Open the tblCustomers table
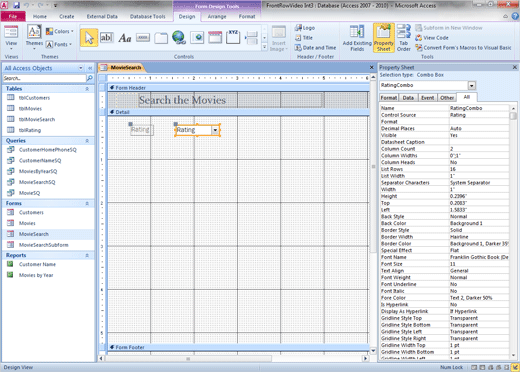This screenshot has width=520, height=372. point(34,98)
